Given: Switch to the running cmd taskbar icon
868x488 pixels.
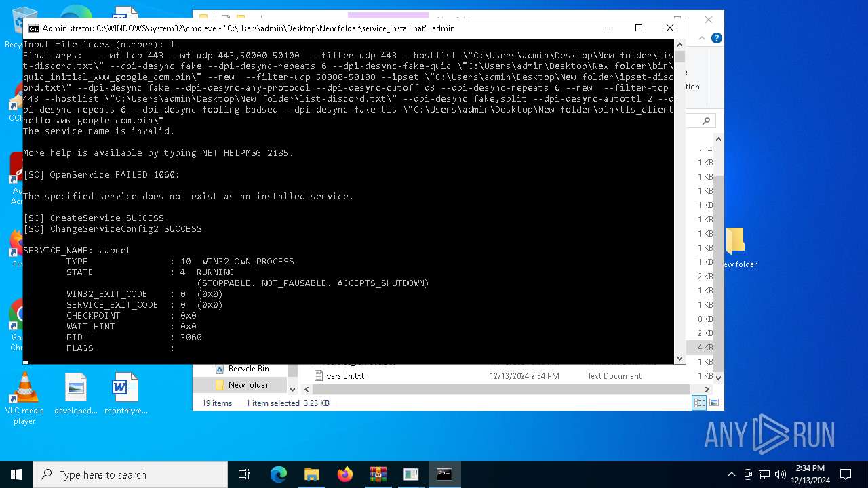Looking at the screenshot, I should [x=444, y=474].
